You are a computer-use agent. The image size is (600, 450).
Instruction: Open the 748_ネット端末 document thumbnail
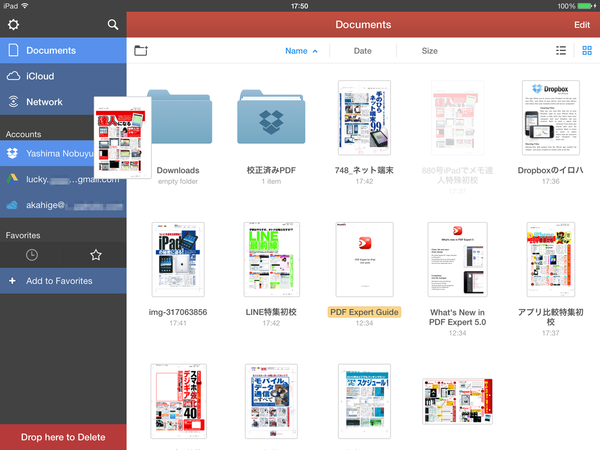click(364, 117)
